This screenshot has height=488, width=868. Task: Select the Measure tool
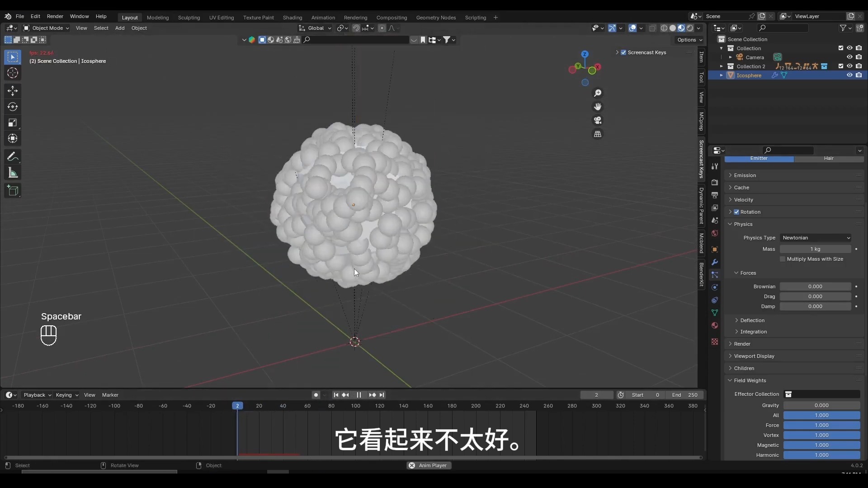[13, 172]
